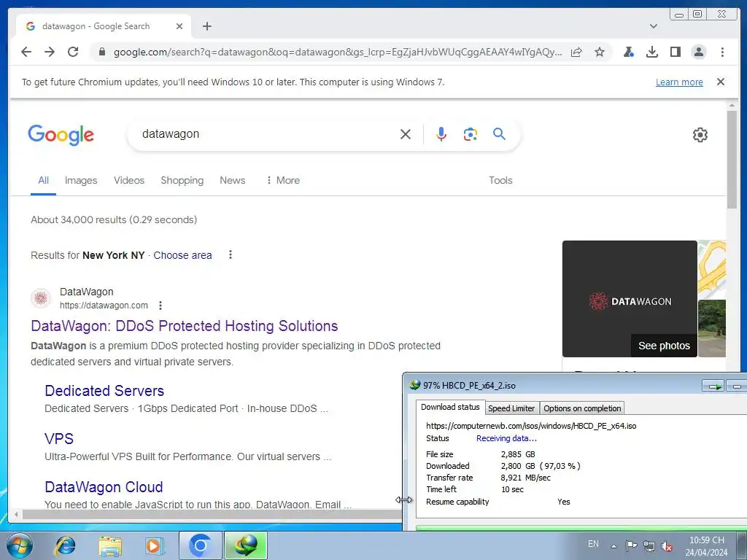This screenshot has width=747, height=560.
Task: Launch Internet Explorer from taskbar
Action: [65, 545]
